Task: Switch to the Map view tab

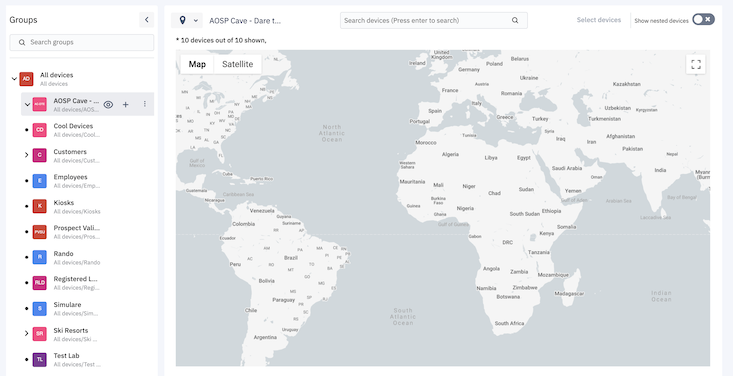Action: coord(197,64)
